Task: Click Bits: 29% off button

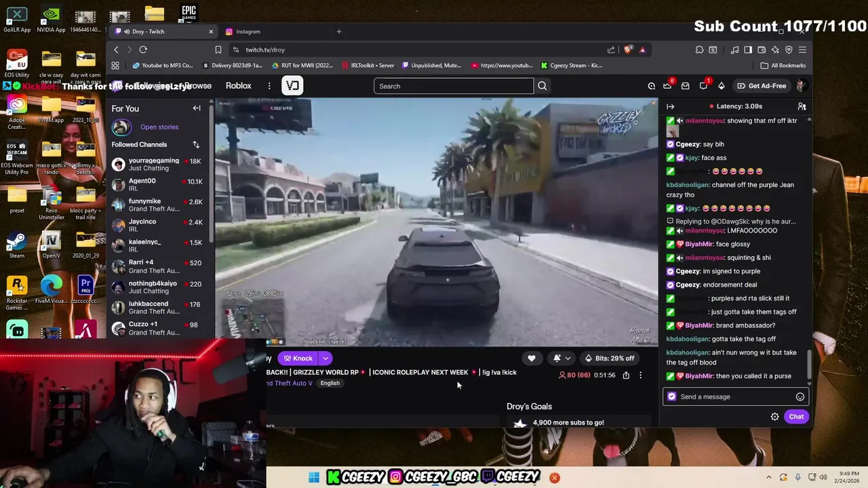Action: 609,359
